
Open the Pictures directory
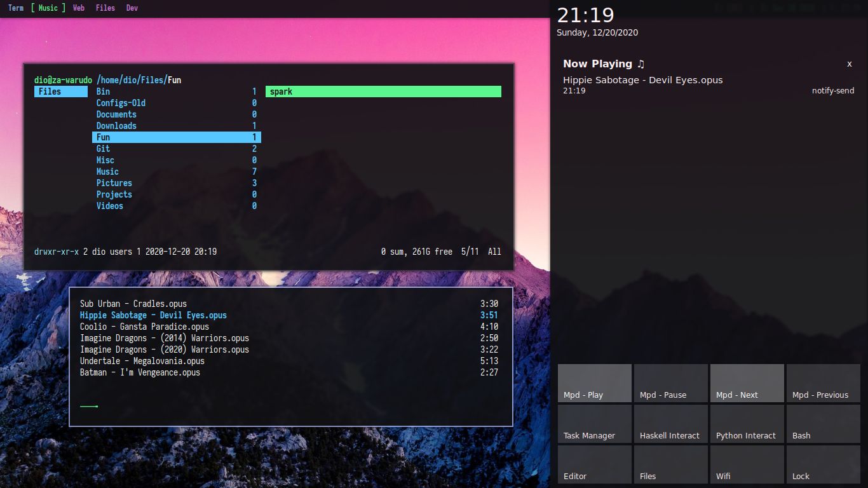(114, 183)
